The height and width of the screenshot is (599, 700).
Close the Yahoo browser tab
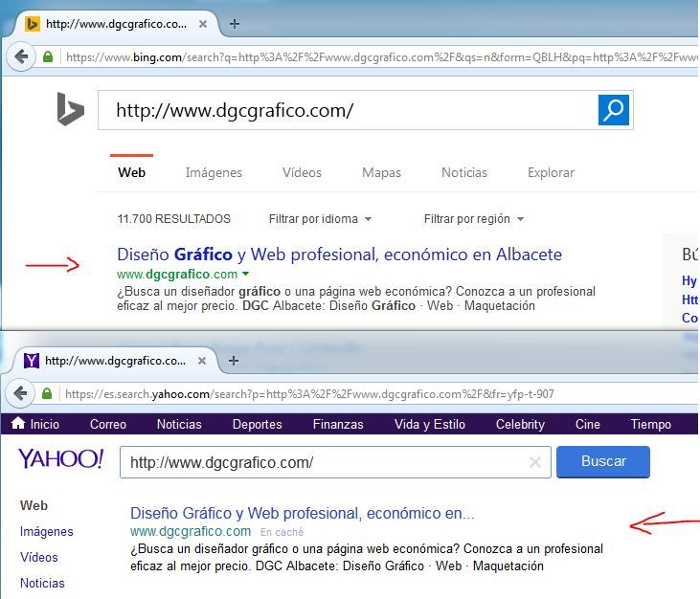201,361
